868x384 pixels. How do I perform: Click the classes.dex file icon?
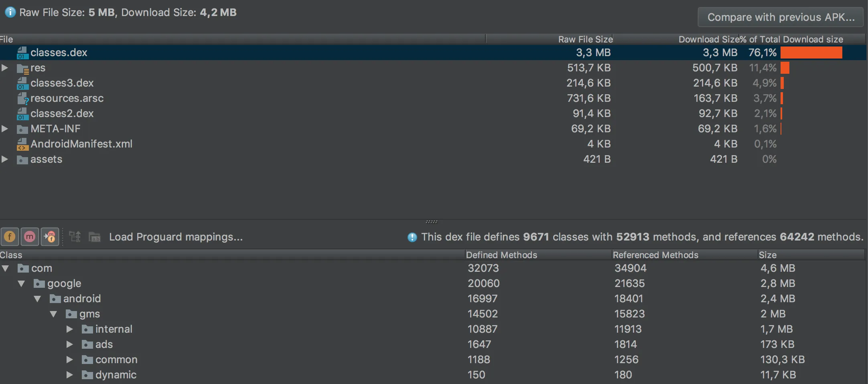click(x=22, y=53)
